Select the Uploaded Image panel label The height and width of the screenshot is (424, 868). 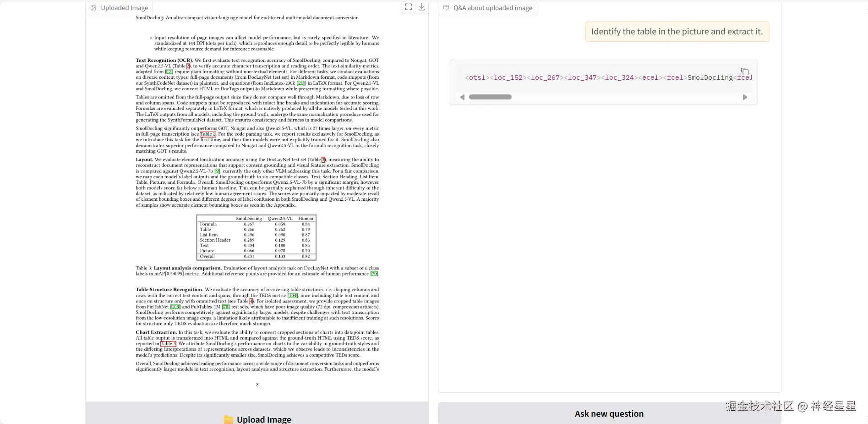point(124,8)
